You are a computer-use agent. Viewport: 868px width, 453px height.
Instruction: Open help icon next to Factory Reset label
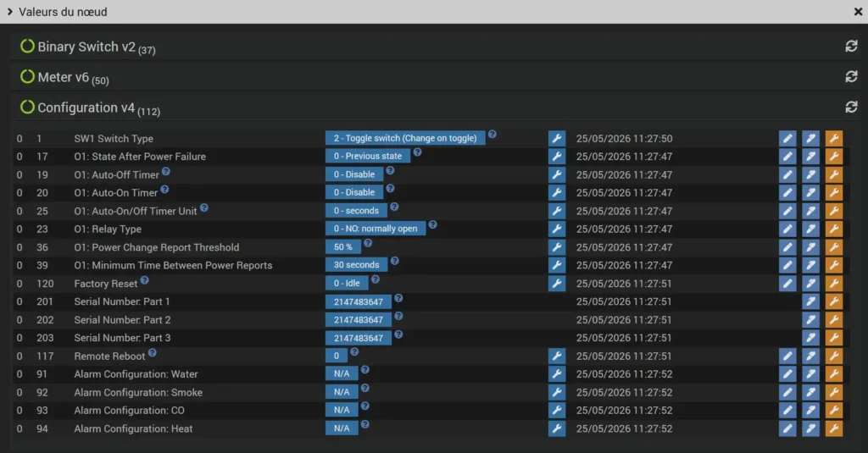point(144,280)
